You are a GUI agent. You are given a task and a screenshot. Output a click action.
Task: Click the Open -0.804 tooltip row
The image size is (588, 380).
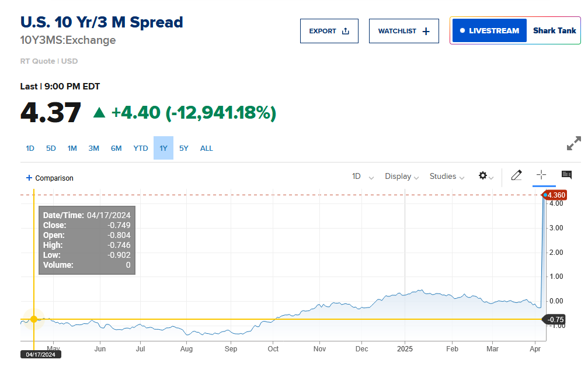[86, 235]
